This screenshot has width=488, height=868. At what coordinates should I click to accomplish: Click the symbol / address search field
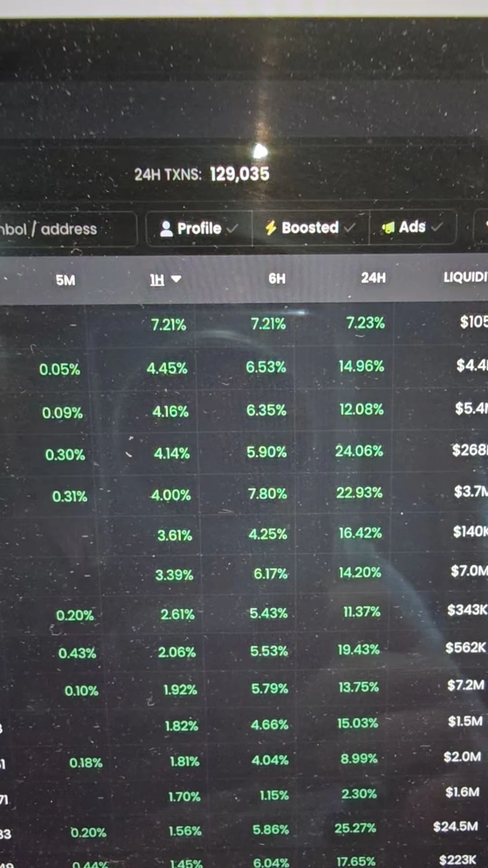[68, 229]
